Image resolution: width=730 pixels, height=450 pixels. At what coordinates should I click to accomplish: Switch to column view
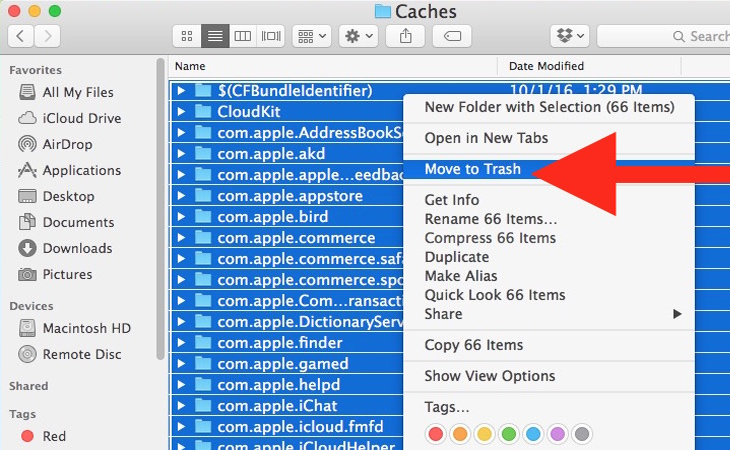pos(243,36)
